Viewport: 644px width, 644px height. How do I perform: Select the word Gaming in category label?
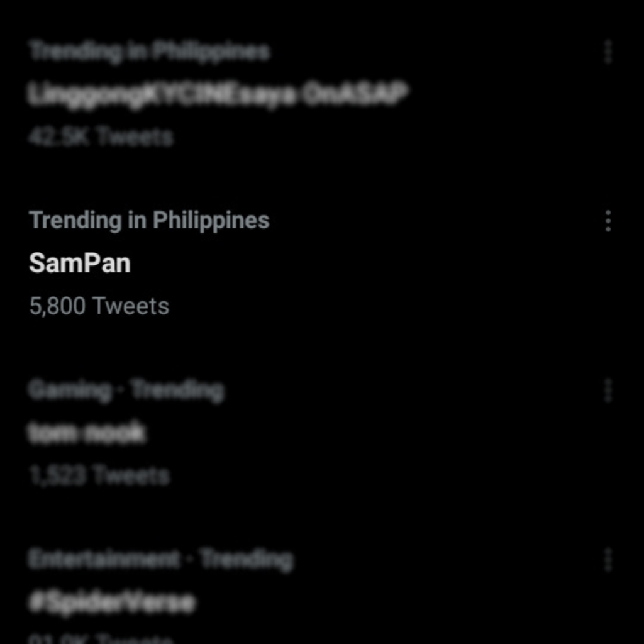point(70,390)
